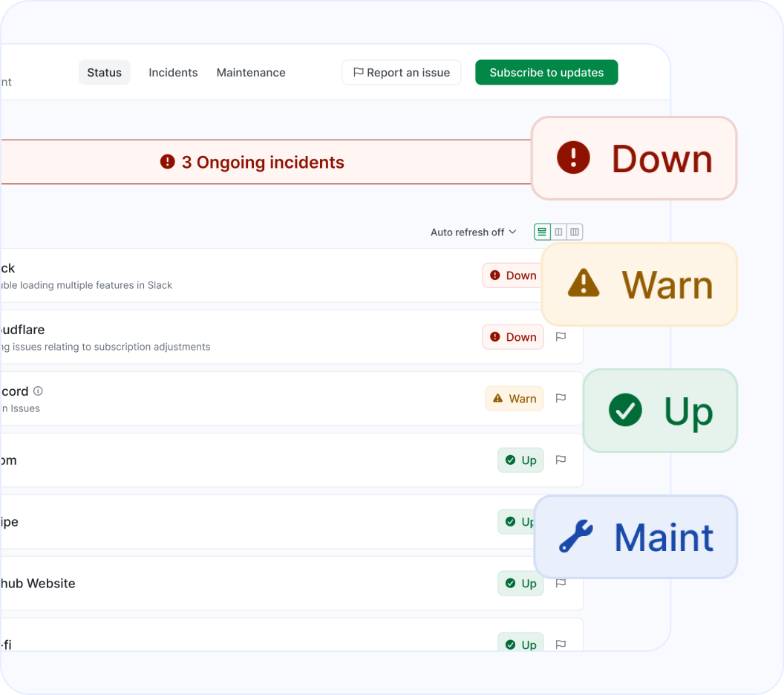Switch to the two-column layout view
Image resolution: width=784 pixels, height=695 pixels.
click(x=558, y=232)
